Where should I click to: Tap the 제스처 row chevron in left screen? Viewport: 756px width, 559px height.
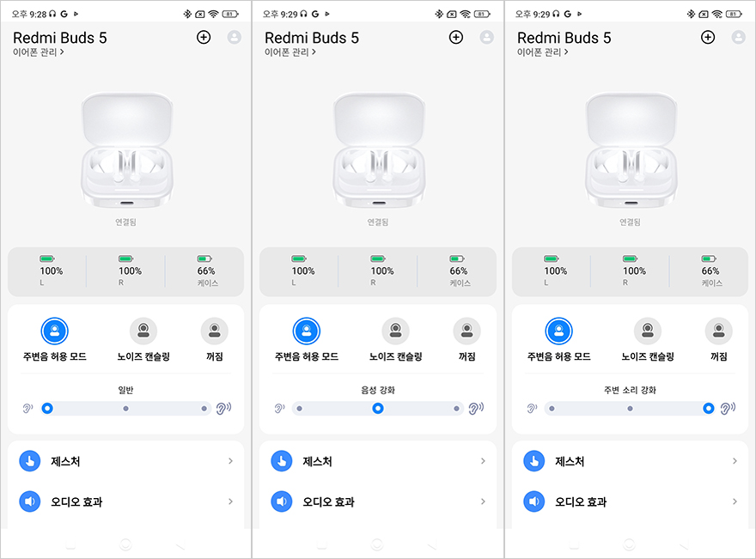click(230, 461)
